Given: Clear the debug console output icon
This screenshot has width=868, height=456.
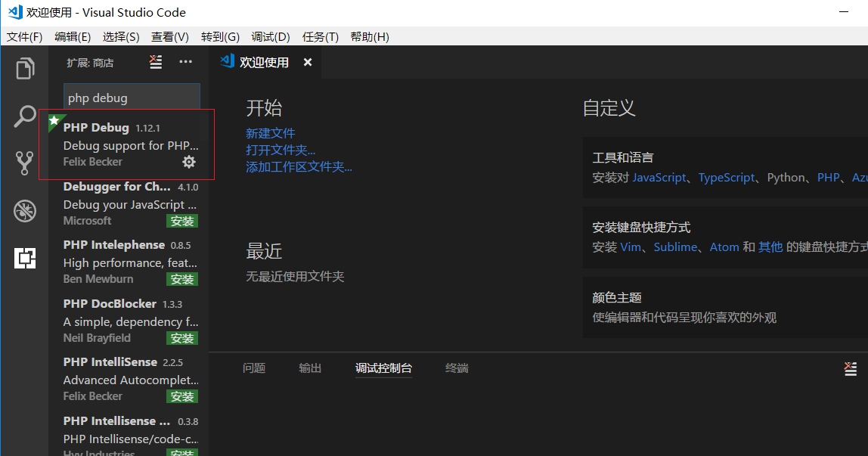Looking at the screenshot, I should pyautogui.click(x=851, y=368).
